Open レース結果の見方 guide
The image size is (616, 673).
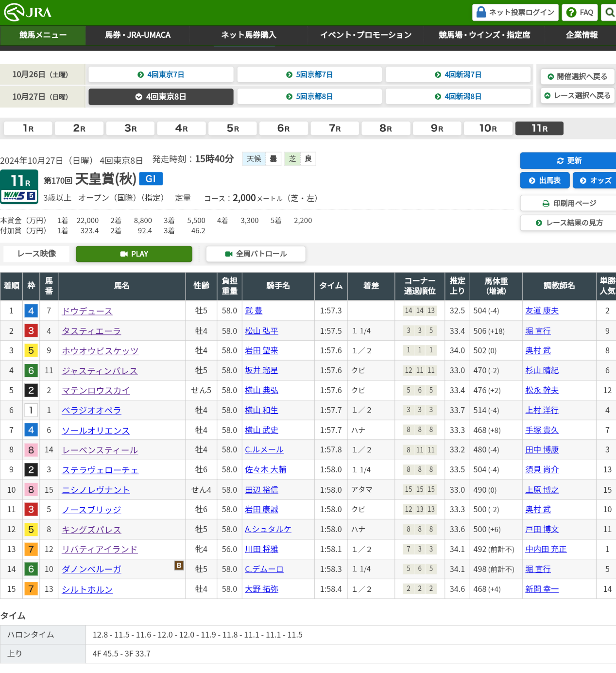568,223
